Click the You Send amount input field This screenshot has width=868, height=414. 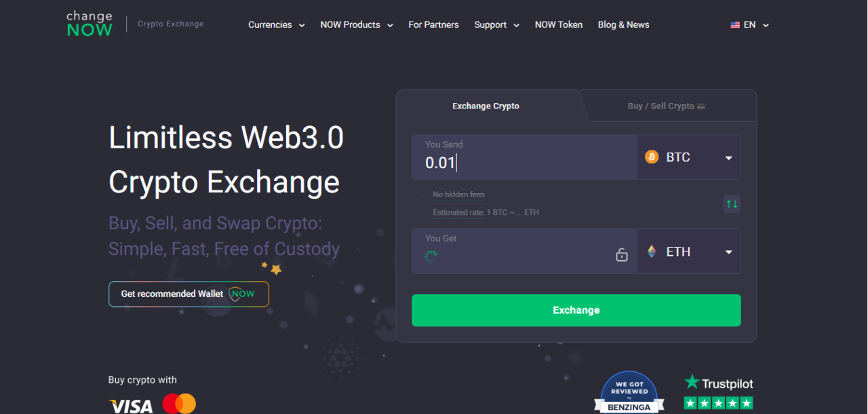click(522, 163)
